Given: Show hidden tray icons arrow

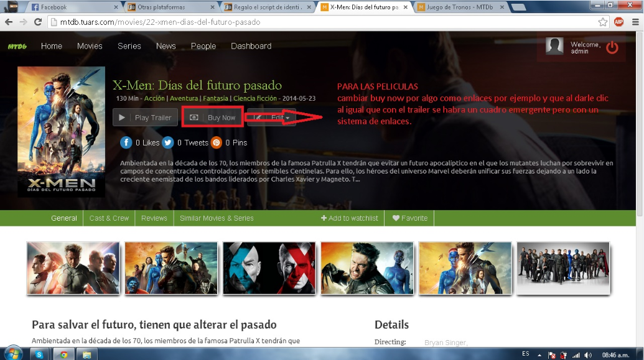Looking at the screenshot, I should pyautogui.click(x=539, y=355).
